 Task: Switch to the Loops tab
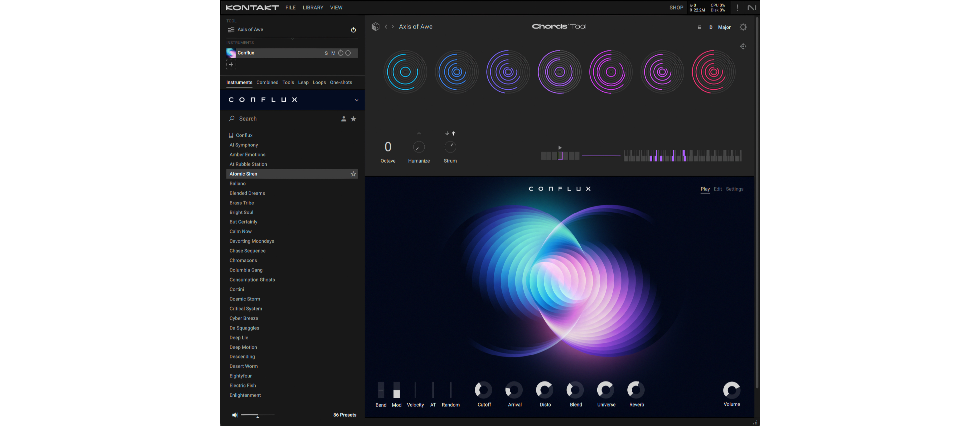coord(319,82)
